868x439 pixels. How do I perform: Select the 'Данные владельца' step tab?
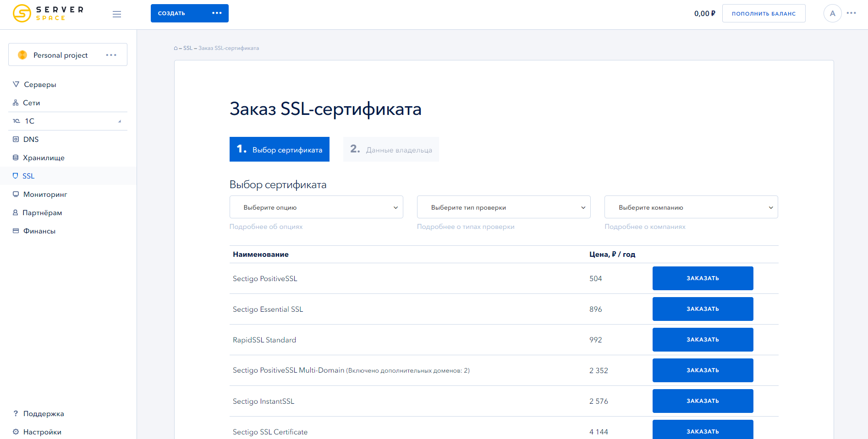click(391, 149)
